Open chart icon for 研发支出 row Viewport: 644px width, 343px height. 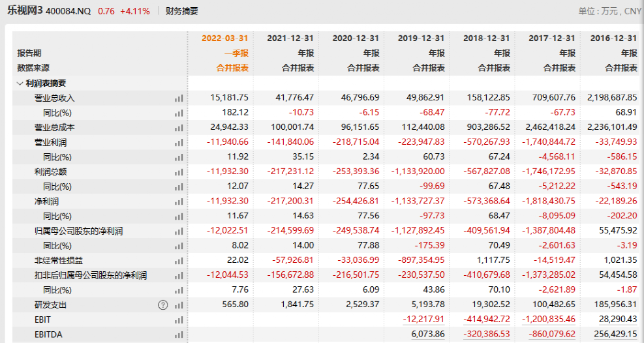click(179, 305)
